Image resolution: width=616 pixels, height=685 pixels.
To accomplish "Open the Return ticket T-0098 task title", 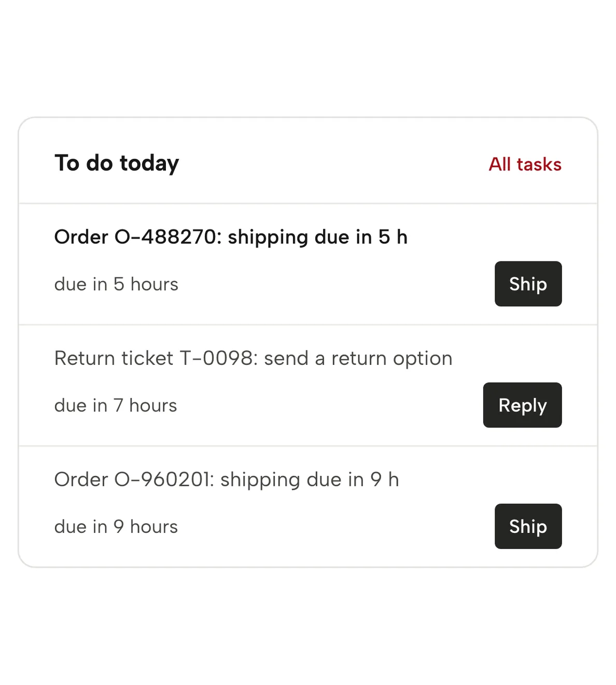I will (253, 359).
